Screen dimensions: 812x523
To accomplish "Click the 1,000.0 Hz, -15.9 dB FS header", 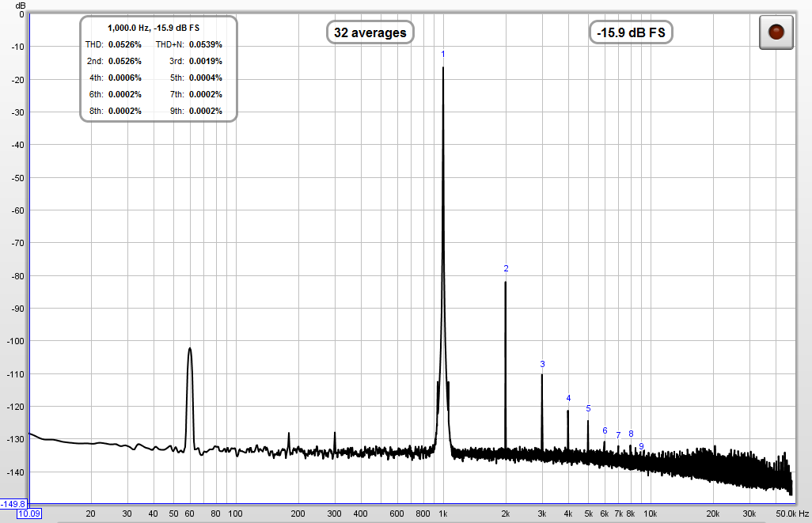I will coord(154,28).
